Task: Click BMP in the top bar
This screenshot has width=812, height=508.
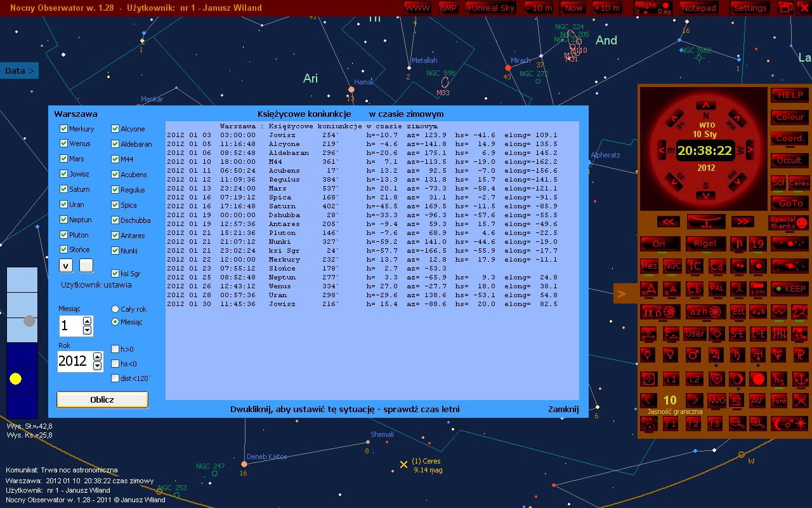Action: pos(448,8)
